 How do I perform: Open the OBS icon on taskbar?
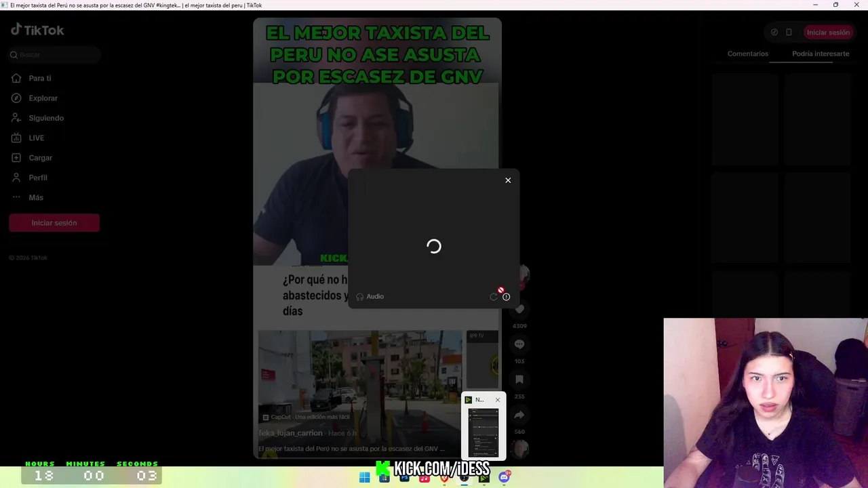(464, 478)
